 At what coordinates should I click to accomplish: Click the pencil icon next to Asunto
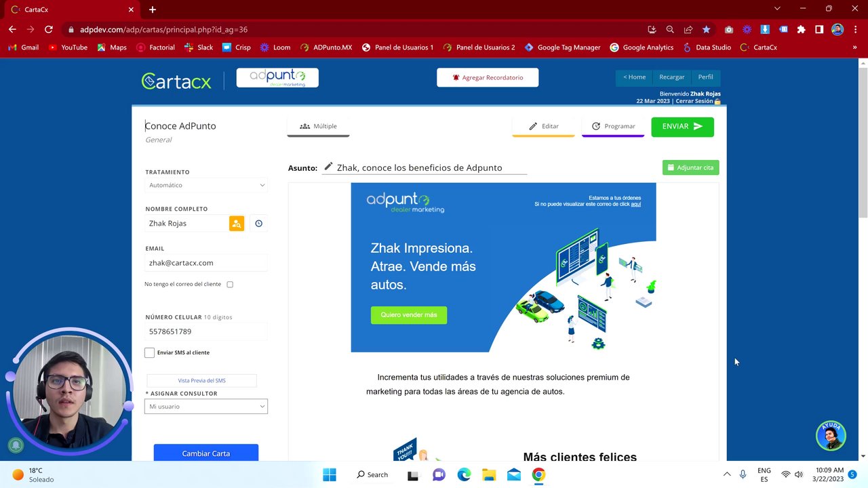tap(328, 167)
